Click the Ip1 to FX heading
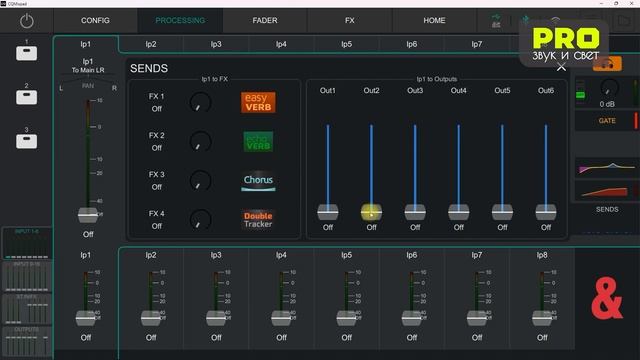This screenshot has width=640, height=360. [x=215, y=79]
